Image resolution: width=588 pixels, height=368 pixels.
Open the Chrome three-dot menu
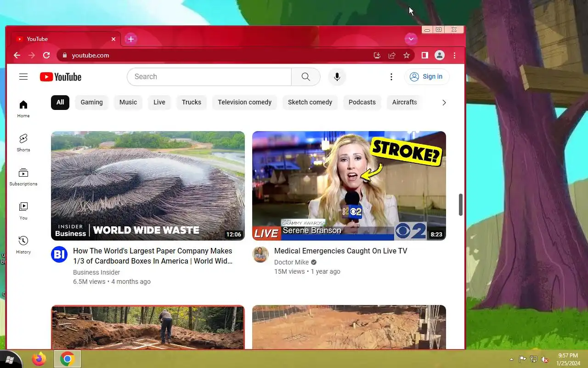[454, 55]
